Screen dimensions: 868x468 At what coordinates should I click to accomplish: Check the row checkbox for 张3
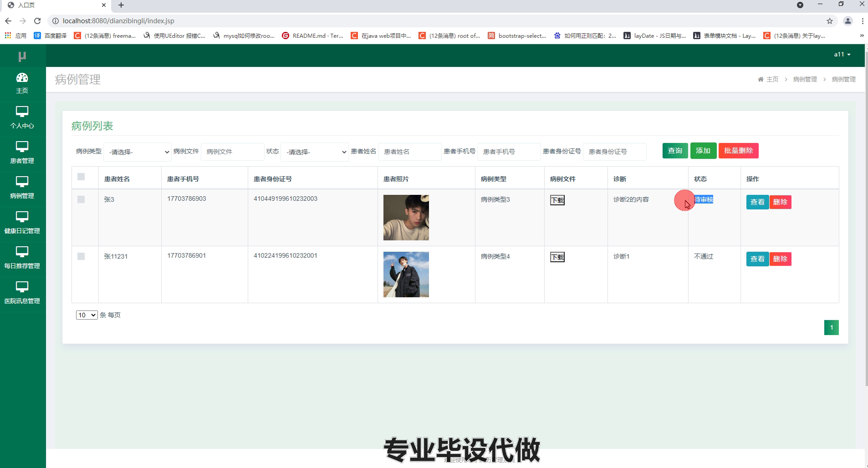(81, 199)
